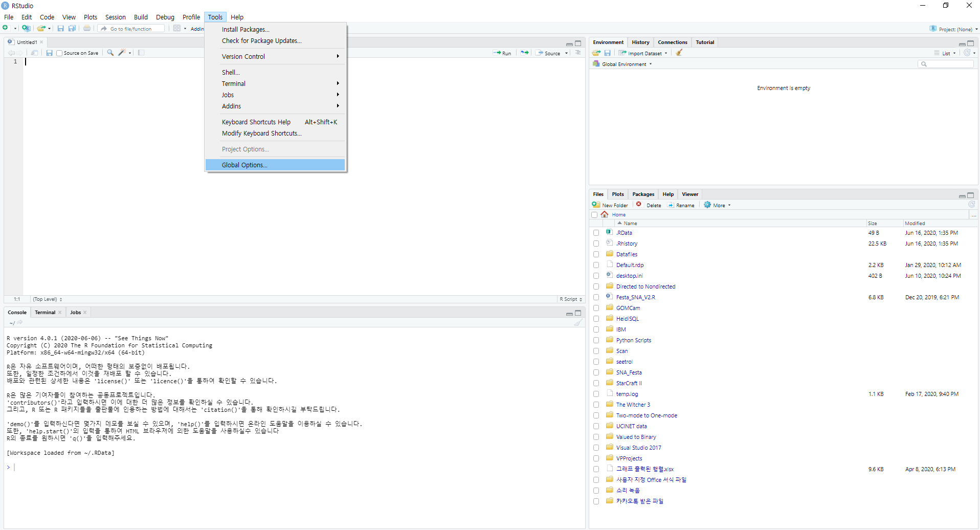Open the Source button dropdown arrow
Viewport: 980px width, 530px height.
[566, 53]
